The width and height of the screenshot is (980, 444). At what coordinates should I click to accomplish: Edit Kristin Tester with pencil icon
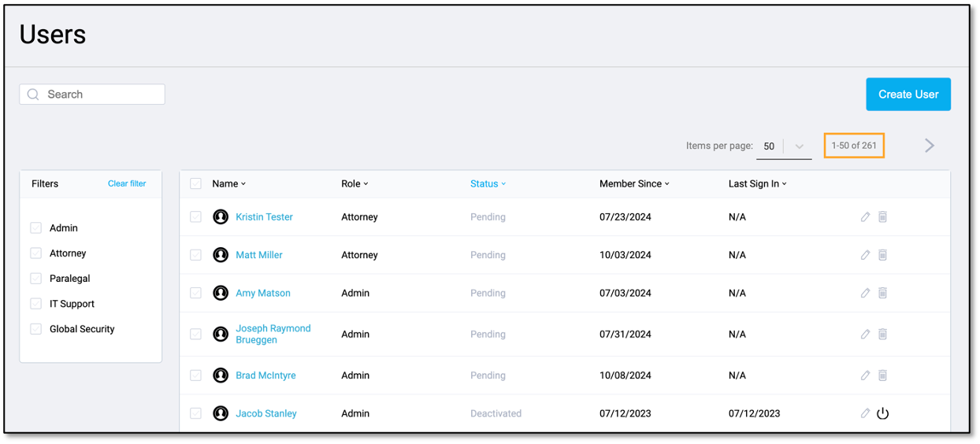point(865,216)
